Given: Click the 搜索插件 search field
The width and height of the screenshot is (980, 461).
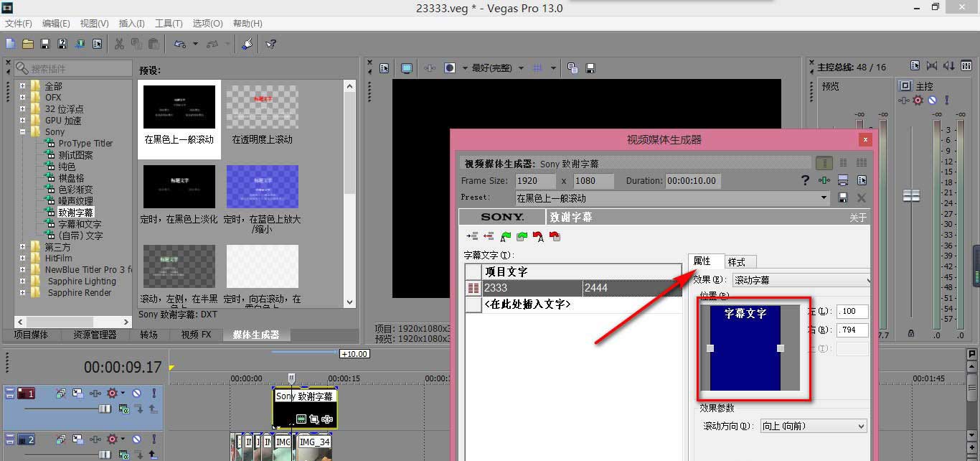Looking at the screenshot, I should click(72, 69).
